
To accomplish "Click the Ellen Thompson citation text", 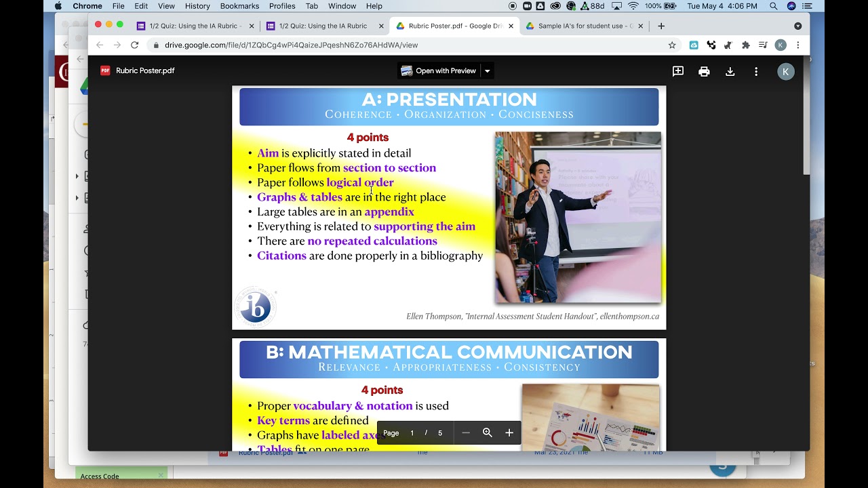I will (532, 317).
